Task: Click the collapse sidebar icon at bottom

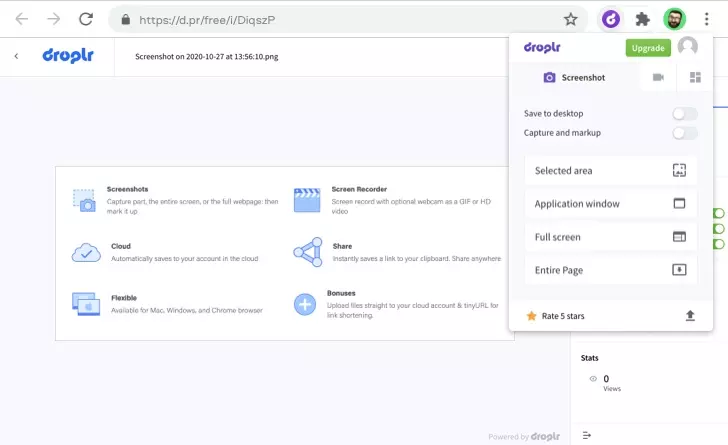Action: click(x=587, y=435)
